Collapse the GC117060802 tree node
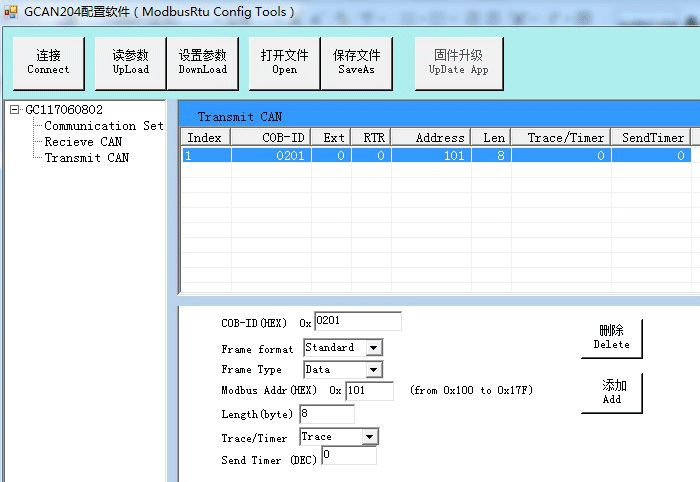This screenshot has height=482, width=700. pyautogui.click(x=15, y=110)
